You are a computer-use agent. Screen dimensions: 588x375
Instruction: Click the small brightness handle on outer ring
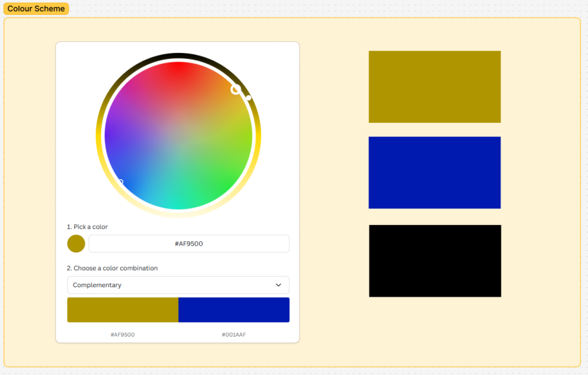click(249, 98)
